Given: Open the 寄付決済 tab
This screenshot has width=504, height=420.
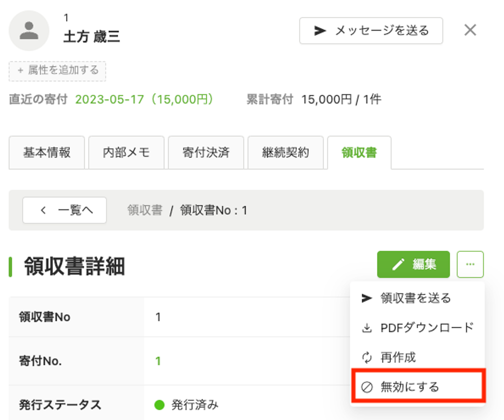Looking at the screenshot, I should click(x=206, y=152).
